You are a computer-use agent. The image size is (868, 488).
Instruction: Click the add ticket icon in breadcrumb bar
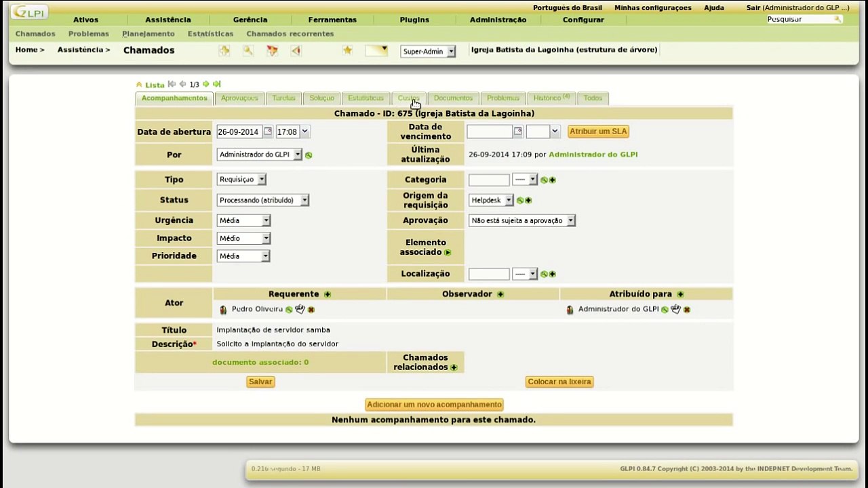[224, 50]
